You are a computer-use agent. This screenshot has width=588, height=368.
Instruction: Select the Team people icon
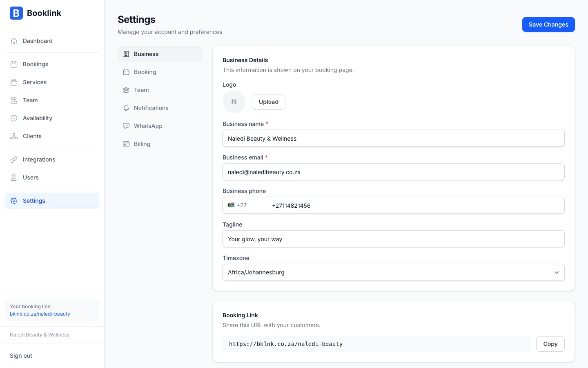[x=14, y=100]
